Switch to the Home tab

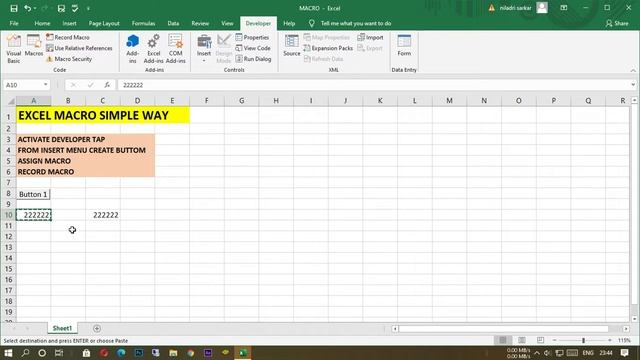coord(42,23)
